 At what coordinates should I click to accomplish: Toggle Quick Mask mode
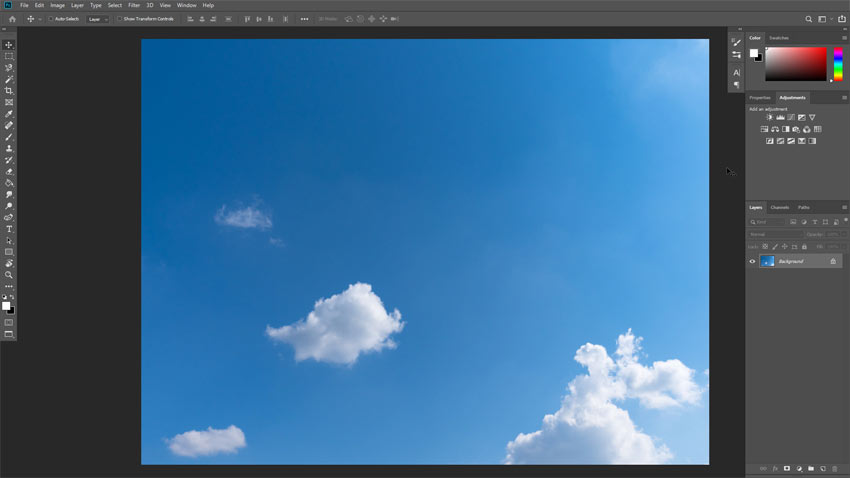pyautogui.click(x=9, y=322)
